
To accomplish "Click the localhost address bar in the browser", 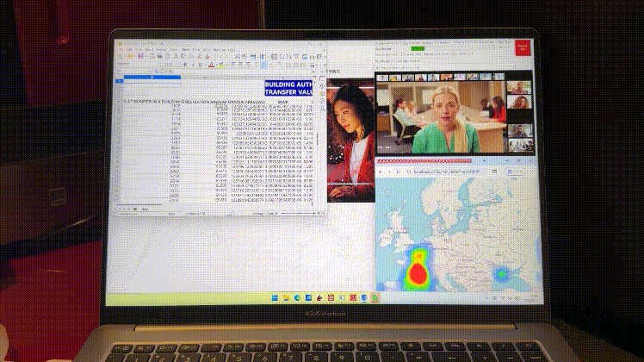I will pyautogui.click(x=448, y=172).
